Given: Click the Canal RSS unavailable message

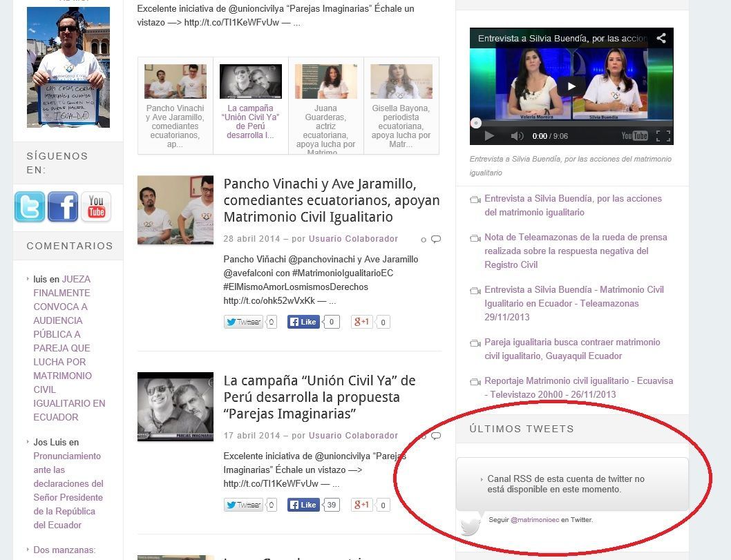Looking at the screenshot, I should tap(566, 484).
